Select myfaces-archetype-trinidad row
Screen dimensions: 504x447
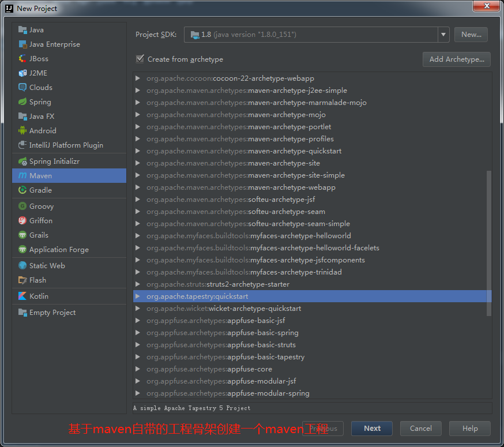pos(313,272)
